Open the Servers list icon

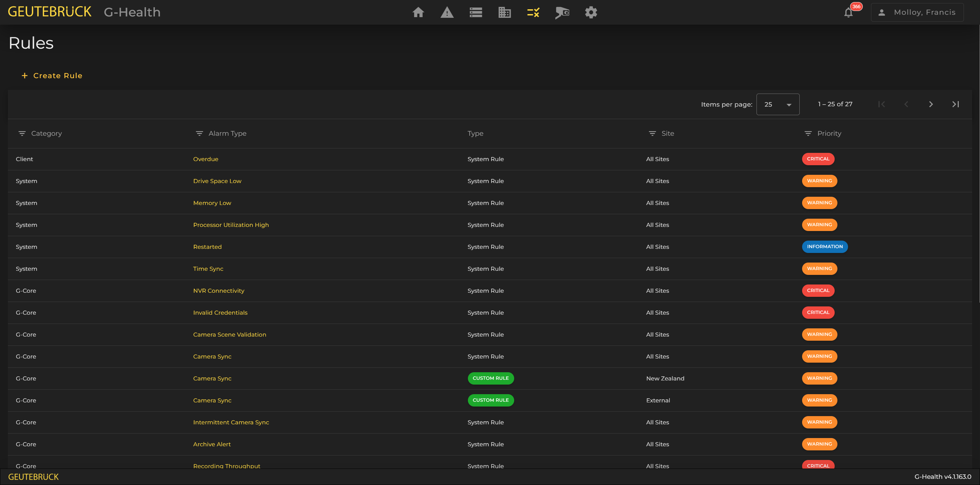(475, 13)
